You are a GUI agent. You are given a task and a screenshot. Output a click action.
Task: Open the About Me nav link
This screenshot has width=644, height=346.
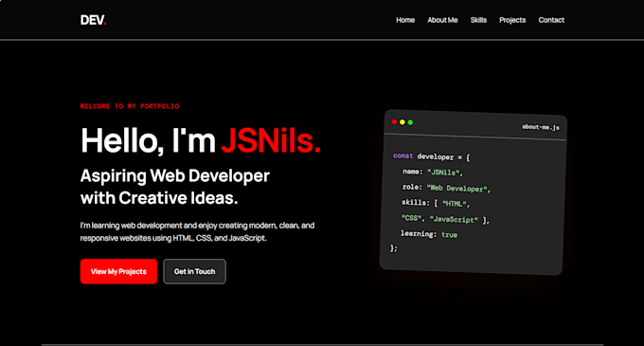pos(442,20)
